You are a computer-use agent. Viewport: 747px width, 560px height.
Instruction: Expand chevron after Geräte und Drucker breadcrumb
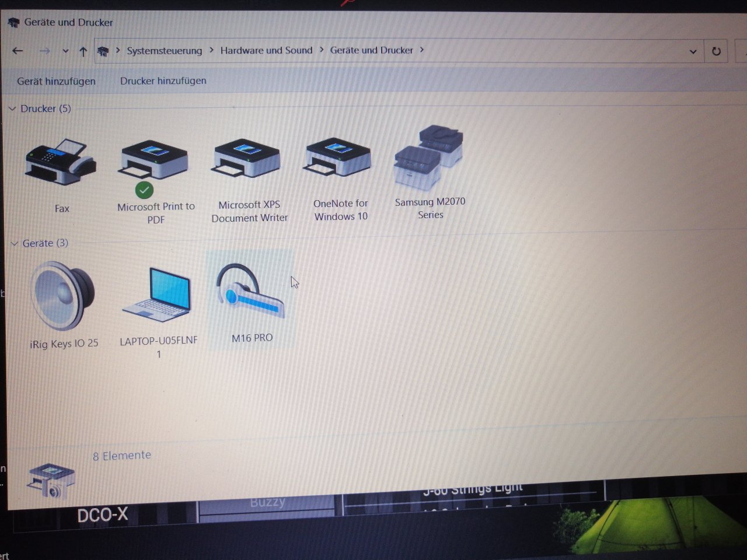click(421, 50)
